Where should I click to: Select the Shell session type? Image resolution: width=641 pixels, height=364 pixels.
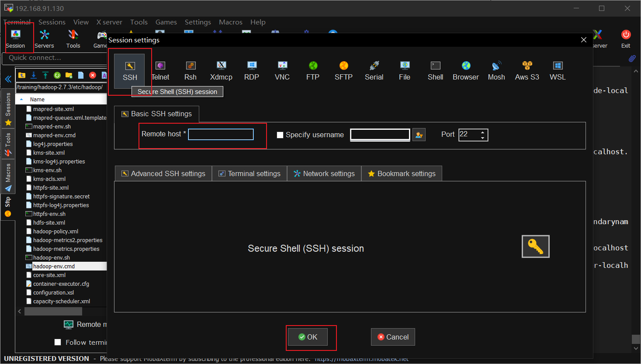click(x=435, y=71)
